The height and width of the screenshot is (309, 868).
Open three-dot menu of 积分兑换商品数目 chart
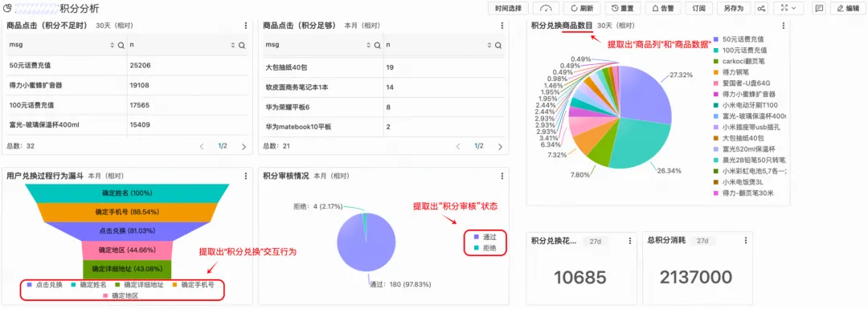pyautogui.click(x=783, y=26)
